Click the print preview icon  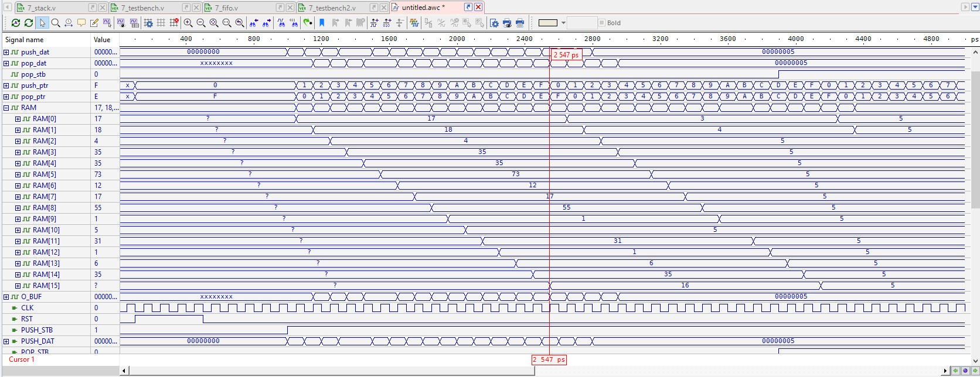[507, 23]
